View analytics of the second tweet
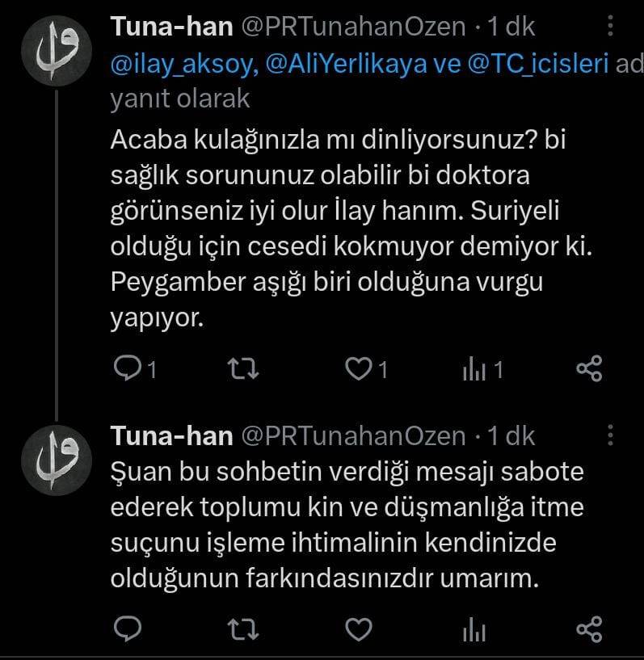The height and width of the screenshot is (660, 644). tap(474, 628)
